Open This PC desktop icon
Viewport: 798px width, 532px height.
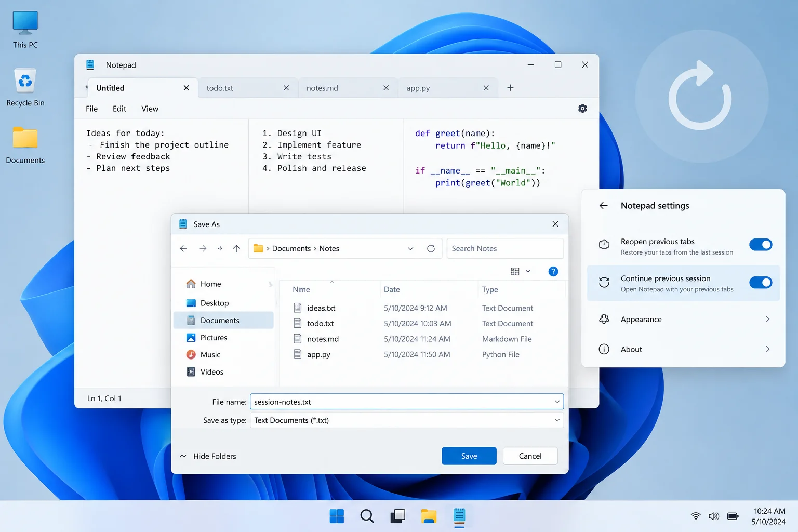[25, 30]
